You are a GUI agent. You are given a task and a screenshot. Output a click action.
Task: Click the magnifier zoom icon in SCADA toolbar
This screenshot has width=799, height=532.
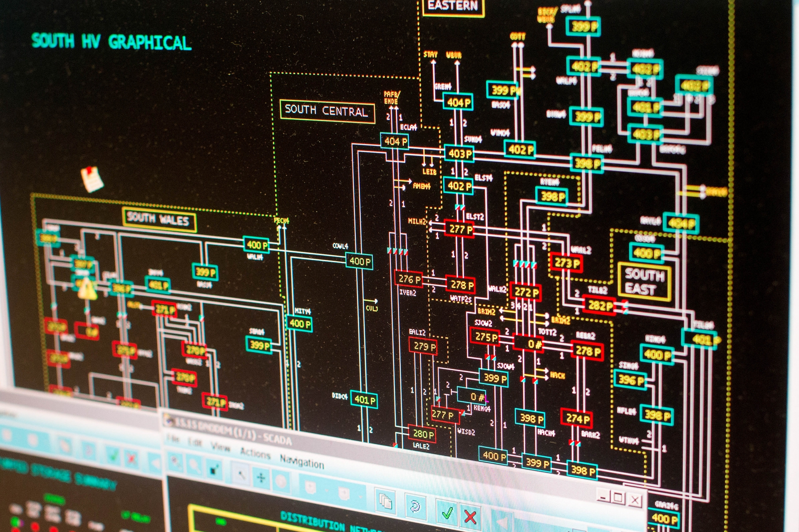(194, 466)
